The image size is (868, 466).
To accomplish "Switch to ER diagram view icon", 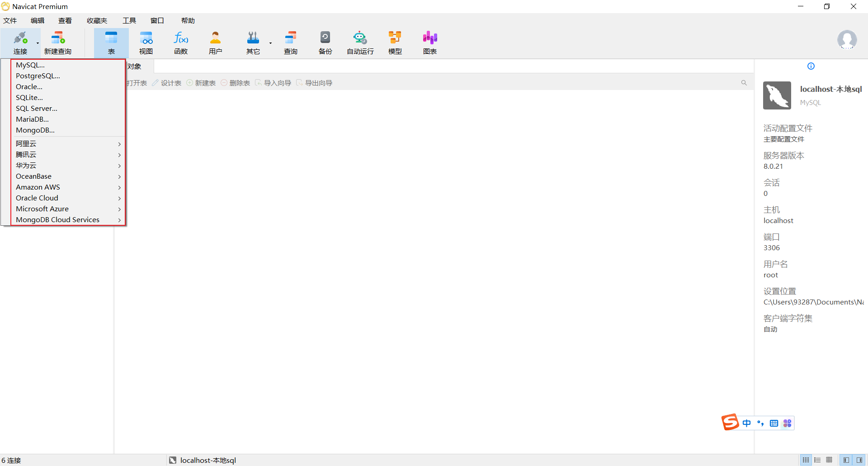I will coord(829,460).
